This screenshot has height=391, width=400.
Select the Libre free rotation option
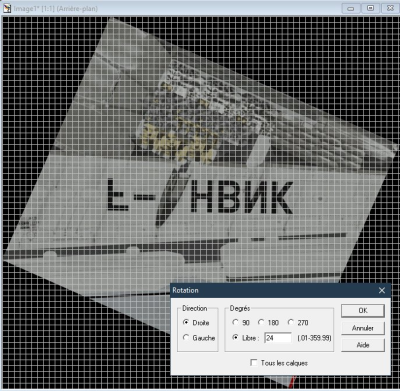(x=235, y=337)
